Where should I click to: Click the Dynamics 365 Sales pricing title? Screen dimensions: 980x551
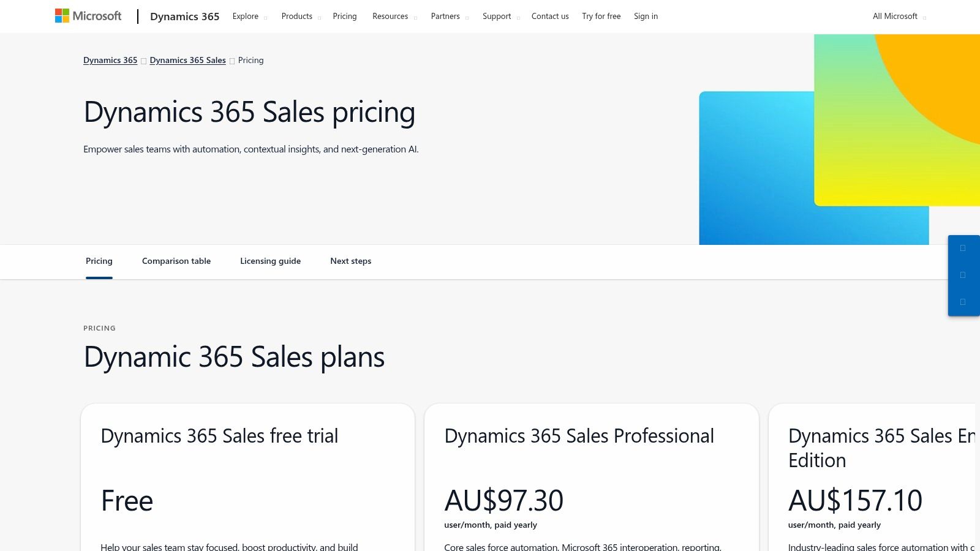(x=249, y=113)
